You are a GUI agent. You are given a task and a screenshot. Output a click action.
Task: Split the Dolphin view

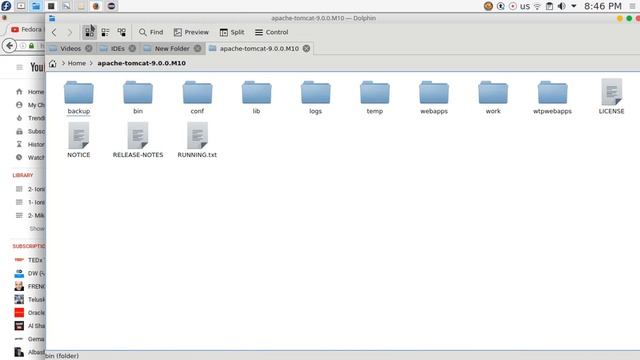232,32
